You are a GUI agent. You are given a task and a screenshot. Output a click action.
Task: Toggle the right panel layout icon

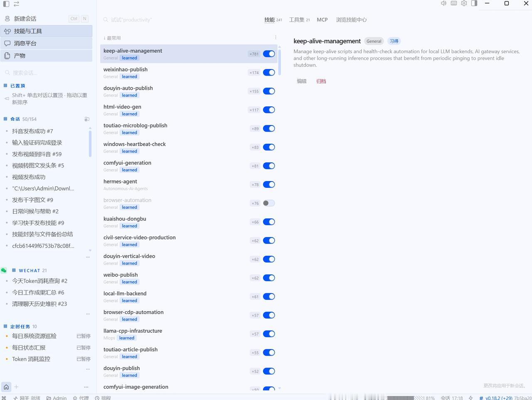(x=474, y=3)
